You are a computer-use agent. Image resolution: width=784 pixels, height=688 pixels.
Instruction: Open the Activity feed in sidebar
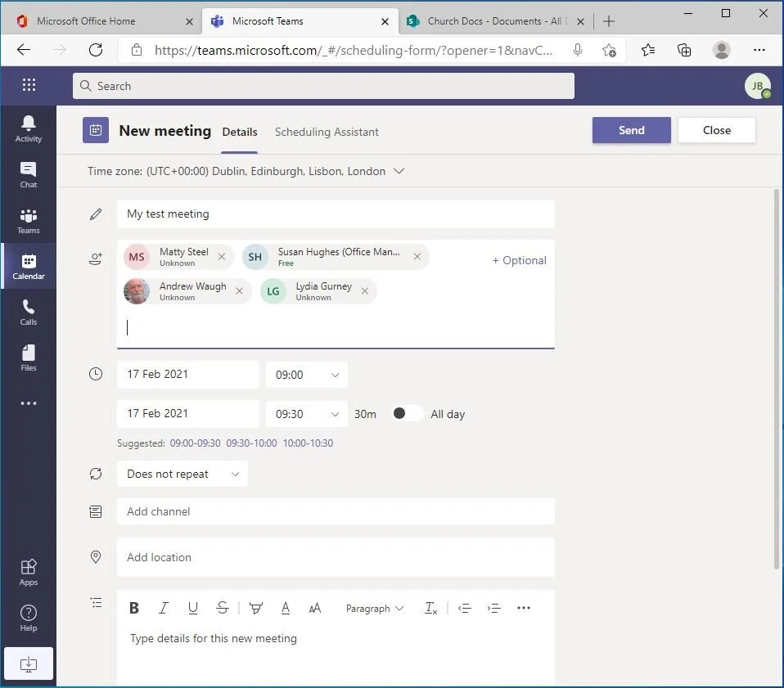pos(29,129)
